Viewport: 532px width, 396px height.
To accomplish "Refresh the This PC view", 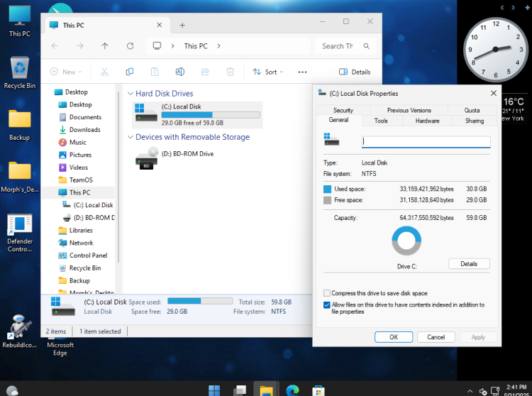I will (x=130, y=46).
